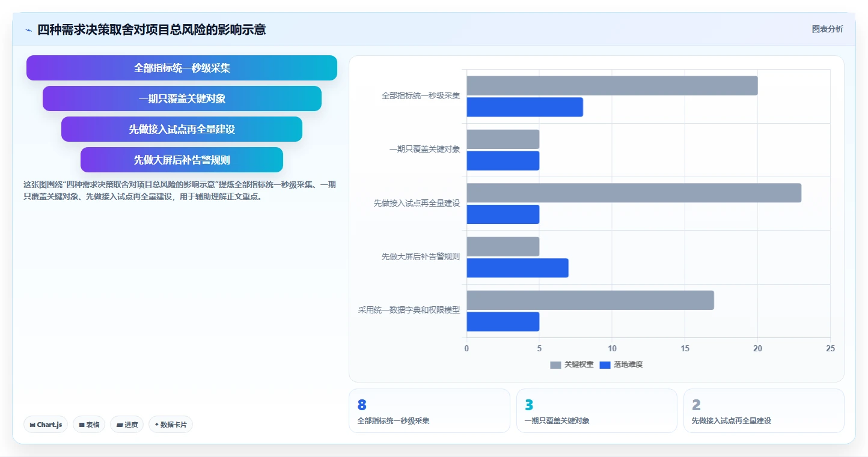The image size is (868, 457).
Task: Click the 采用统一数据字典和权限模型 axis label
Action: click(x=409, y=310)
